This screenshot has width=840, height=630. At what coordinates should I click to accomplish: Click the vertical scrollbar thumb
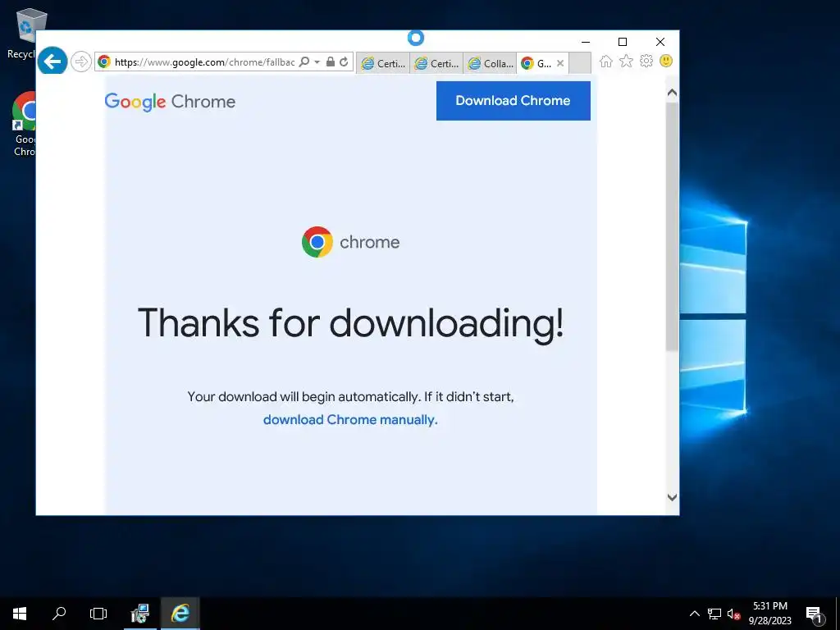tap(673, 226)
